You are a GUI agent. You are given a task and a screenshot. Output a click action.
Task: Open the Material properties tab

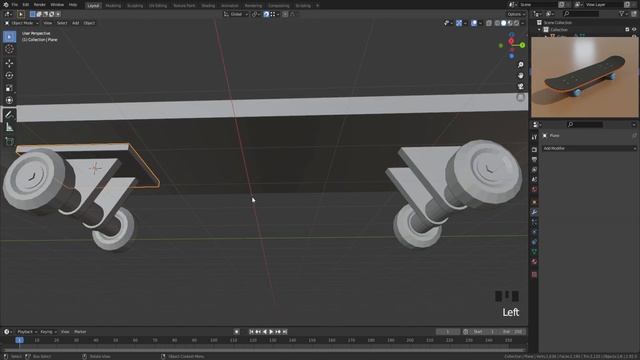click(x=534, y=262)
